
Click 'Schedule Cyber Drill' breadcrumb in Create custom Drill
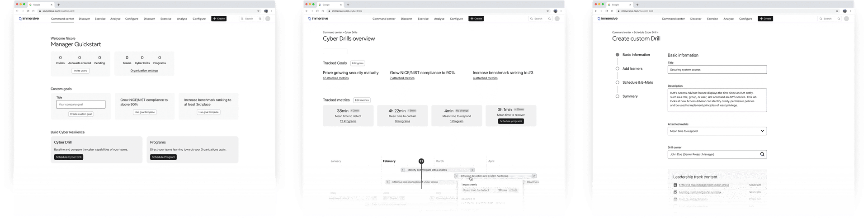pyautogui.click(x=645, y=33)
